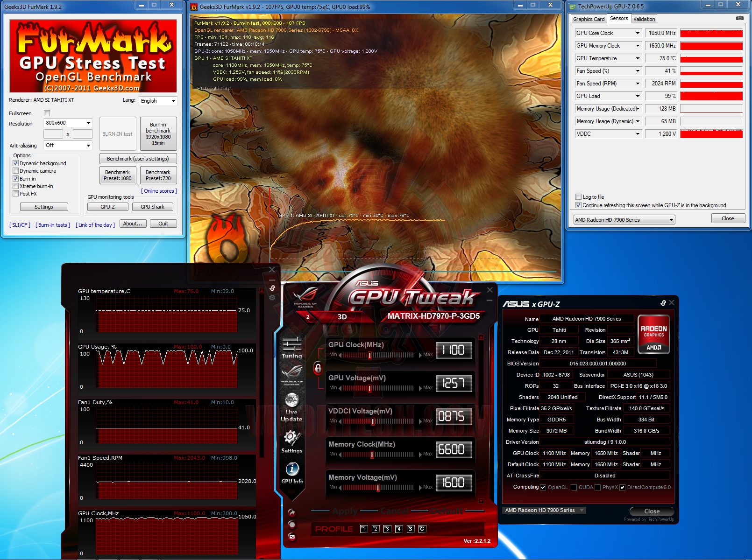Viewport: 752px width, 560px height.
Task: Uncheck the Burn-in option
Action: coord(16,179)
